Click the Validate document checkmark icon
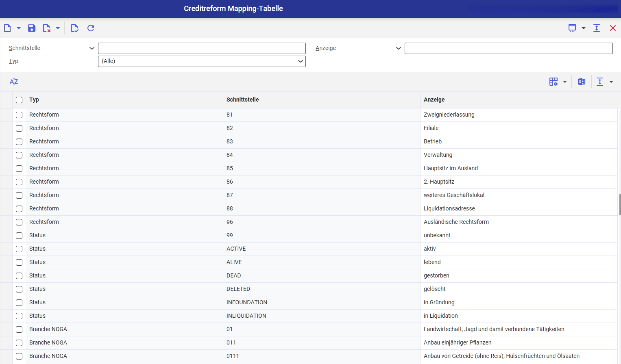The height and width of the screenshot is (364, 621). pyautogui.click(x=74, y=28)
